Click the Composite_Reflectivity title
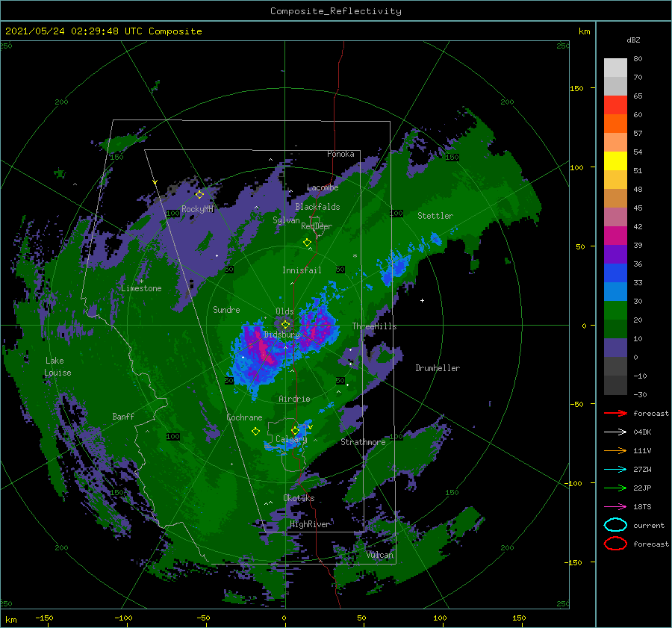Screen dimensions: 672x628 click(335, 11)
